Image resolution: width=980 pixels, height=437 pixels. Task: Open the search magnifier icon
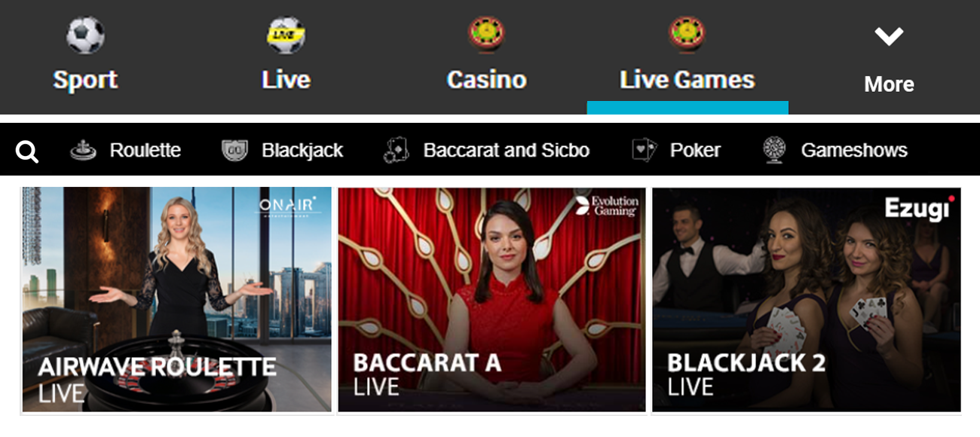[x=27, y=151]
